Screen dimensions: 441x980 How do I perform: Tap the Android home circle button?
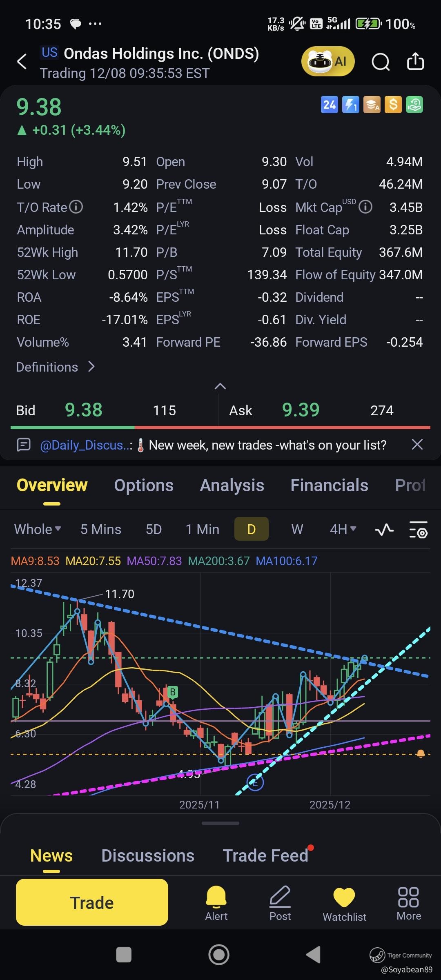(x=219, y=955)
